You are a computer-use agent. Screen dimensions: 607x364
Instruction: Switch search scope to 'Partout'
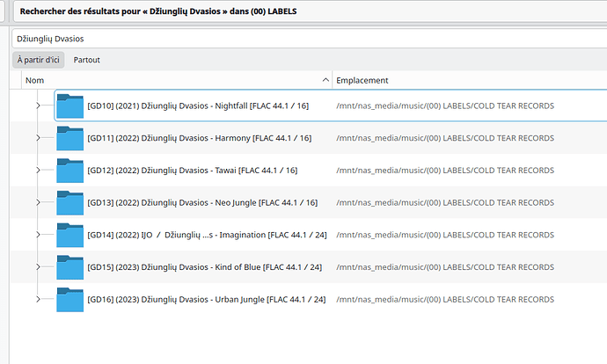click(86, 60)
